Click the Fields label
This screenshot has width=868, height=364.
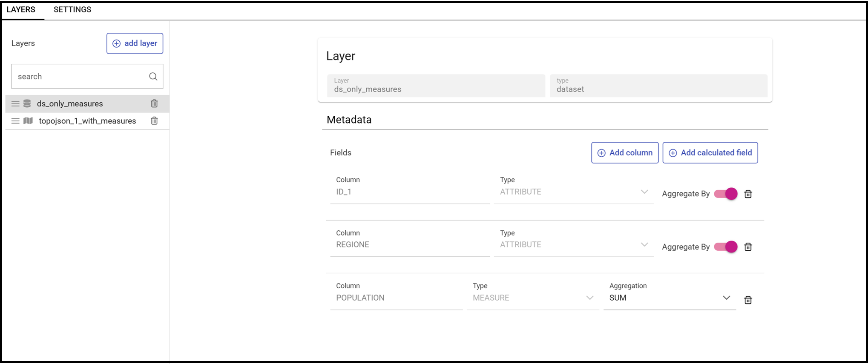341,153
